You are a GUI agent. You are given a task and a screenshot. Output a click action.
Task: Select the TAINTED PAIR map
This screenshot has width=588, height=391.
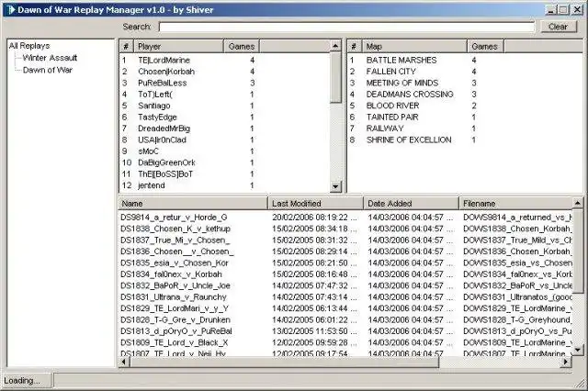392,117
